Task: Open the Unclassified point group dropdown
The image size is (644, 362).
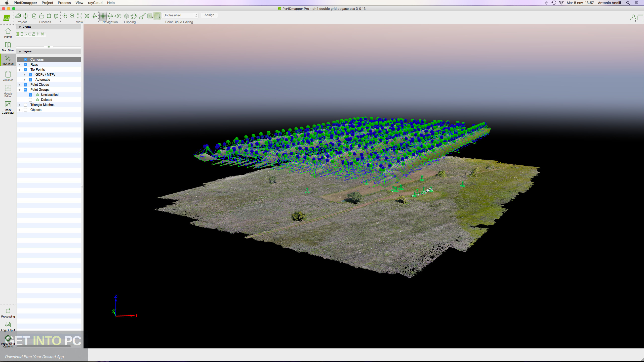Action: coord(180,15)
